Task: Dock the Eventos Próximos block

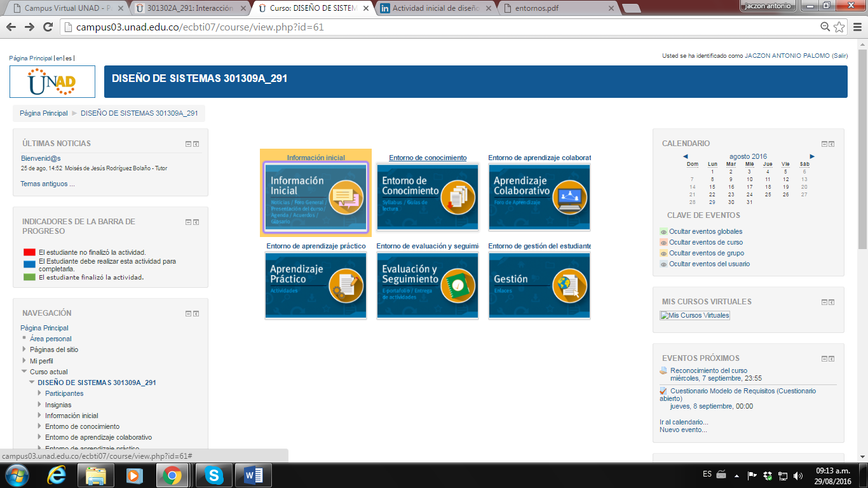Action: tap(832, 359)
